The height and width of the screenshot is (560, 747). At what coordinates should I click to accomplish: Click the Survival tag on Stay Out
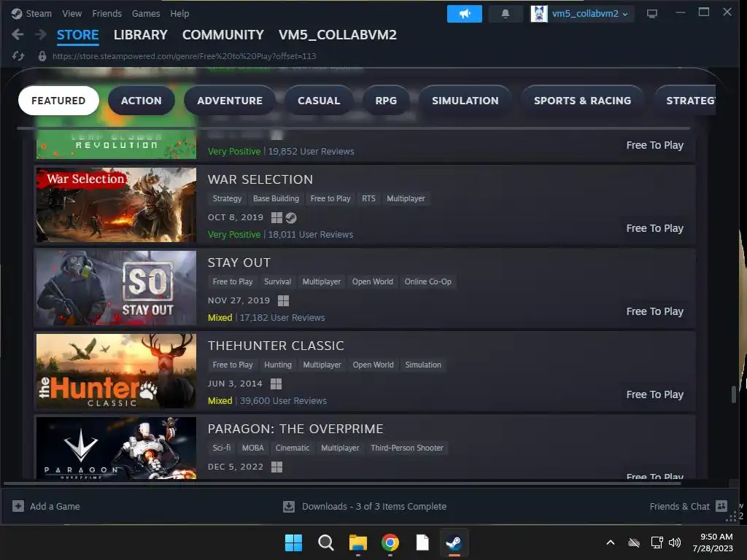point(277,281)
